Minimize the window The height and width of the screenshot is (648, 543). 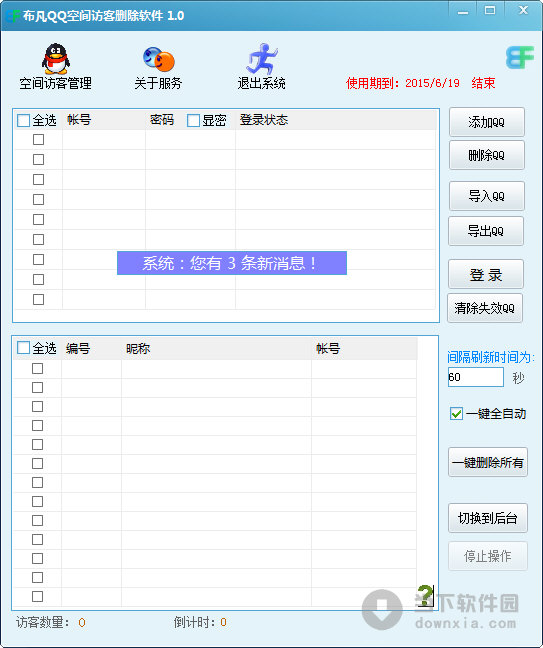pyautogui.click(x=463, y=12)
